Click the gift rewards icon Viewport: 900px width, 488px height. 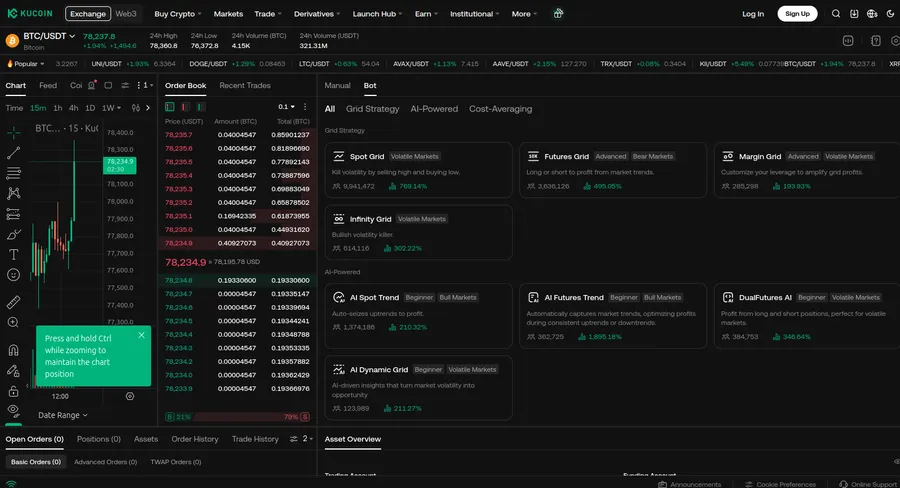pyautogui.click(x=558, y=14)
